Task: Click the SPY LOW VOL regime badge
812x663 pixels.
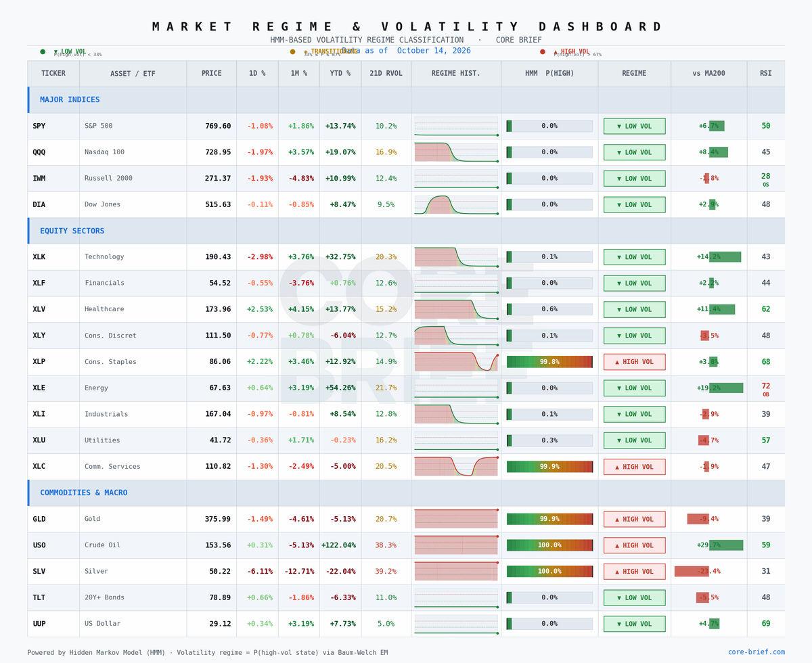Action: 635,127
